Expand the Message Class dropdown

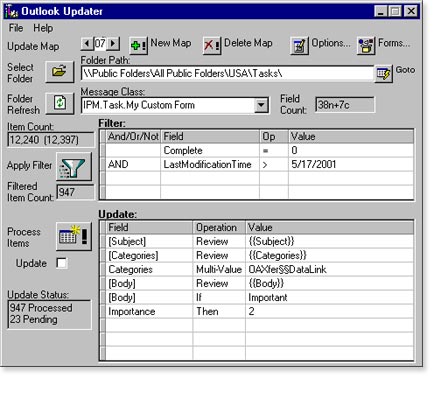[x=261, y=105]
